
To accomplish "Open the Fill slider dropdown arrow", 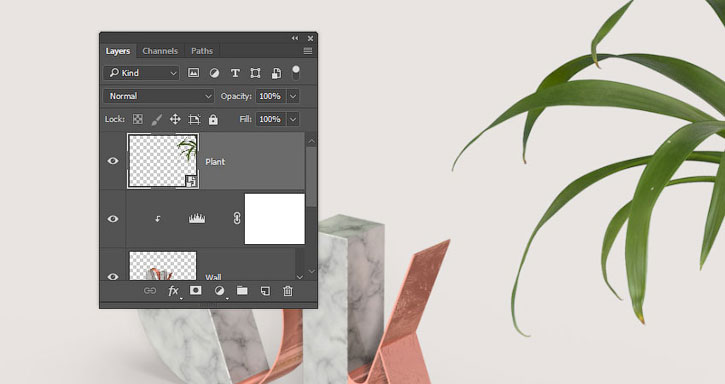I will click(293, 119).
